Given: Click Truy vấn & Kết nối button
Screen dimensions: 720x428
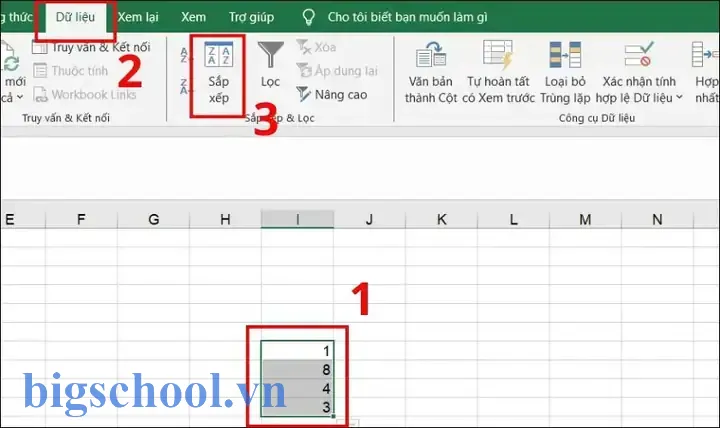Looking at the screenshot, I should coord(91,47).
